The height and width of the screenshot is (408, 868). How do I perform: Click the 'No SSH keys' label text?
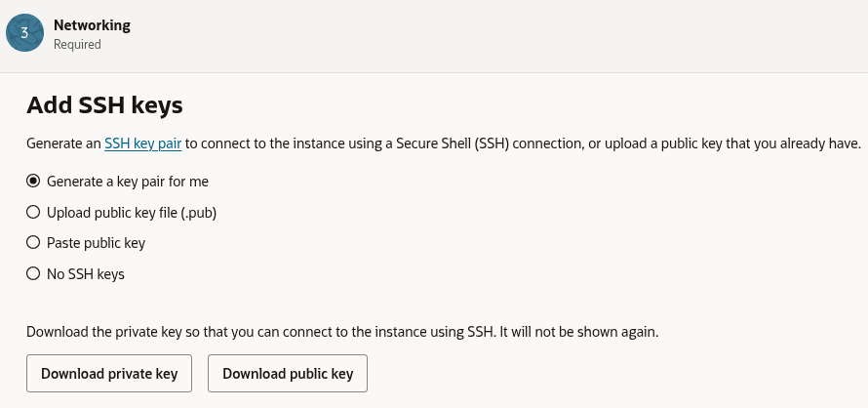(x=86, y=273)
